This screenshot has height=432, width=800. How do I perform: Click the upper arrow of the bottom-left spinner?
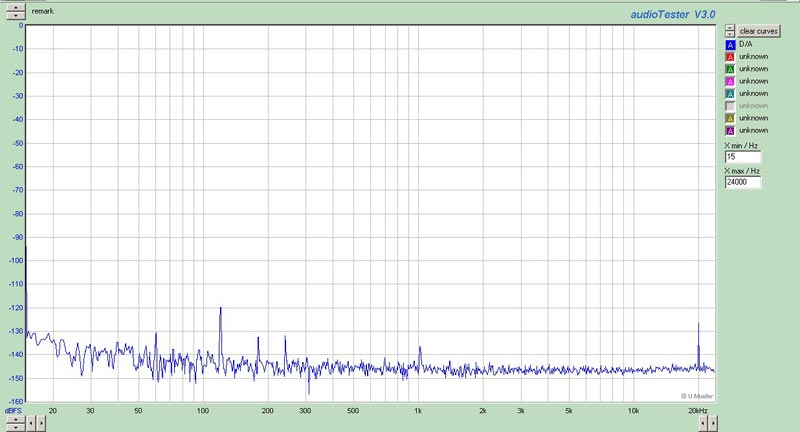[x=16, y=420]
